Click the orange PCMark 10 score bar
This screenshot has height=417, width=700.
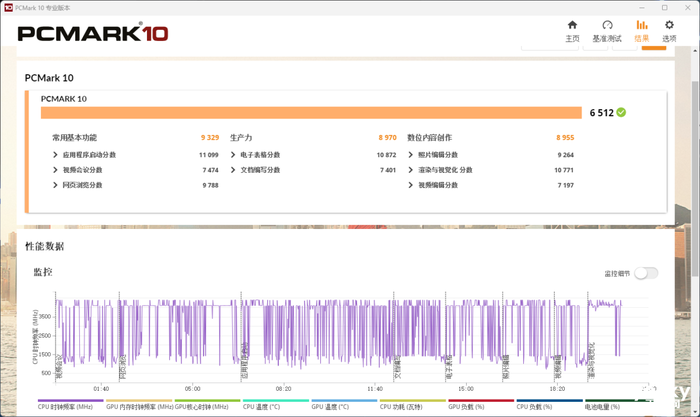pyautogui.click(x=311, y=113)
